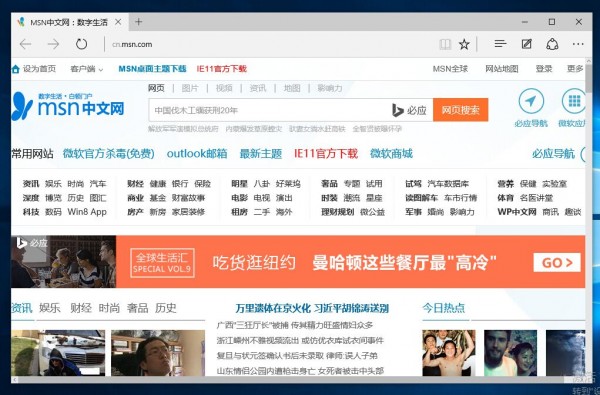600x395 pixels.
Task: Click the orange 网页搜索 button
Action: [460, 110]
